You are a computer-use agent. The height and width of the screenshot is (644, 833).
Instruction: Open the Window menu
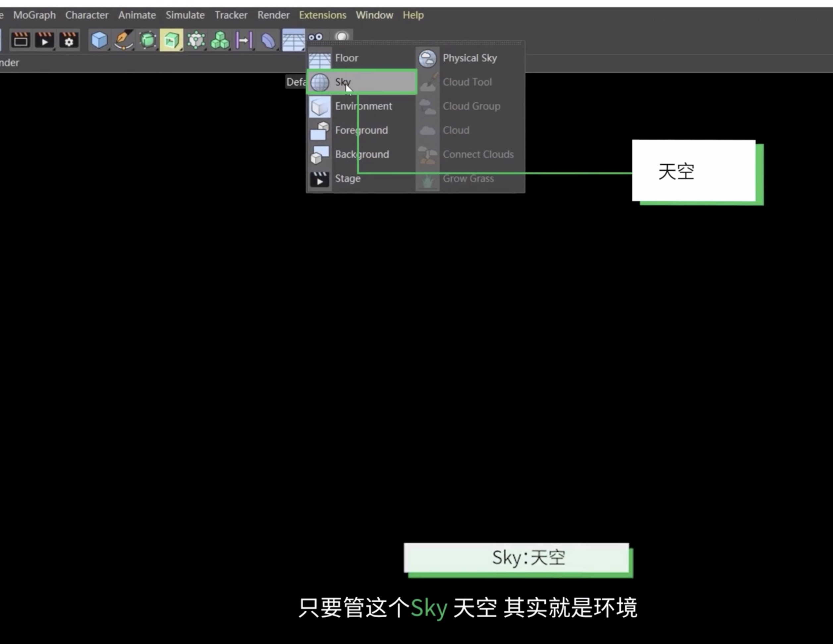pyautogui.click(x=374, y=15)
